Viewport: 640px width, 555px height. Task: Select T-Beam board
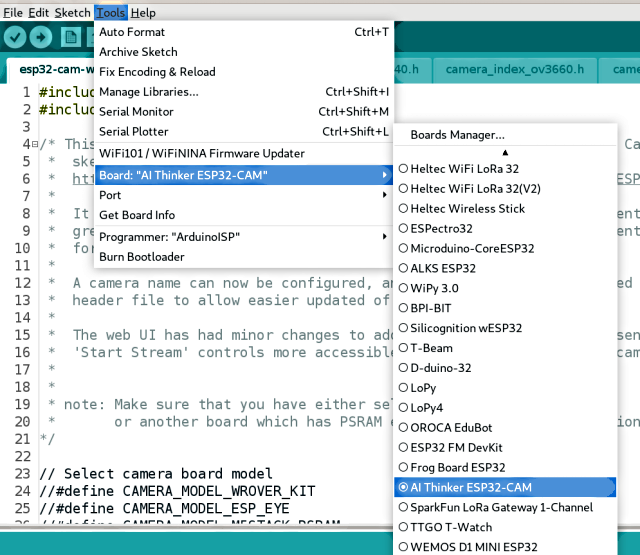(x=505, y=348)
